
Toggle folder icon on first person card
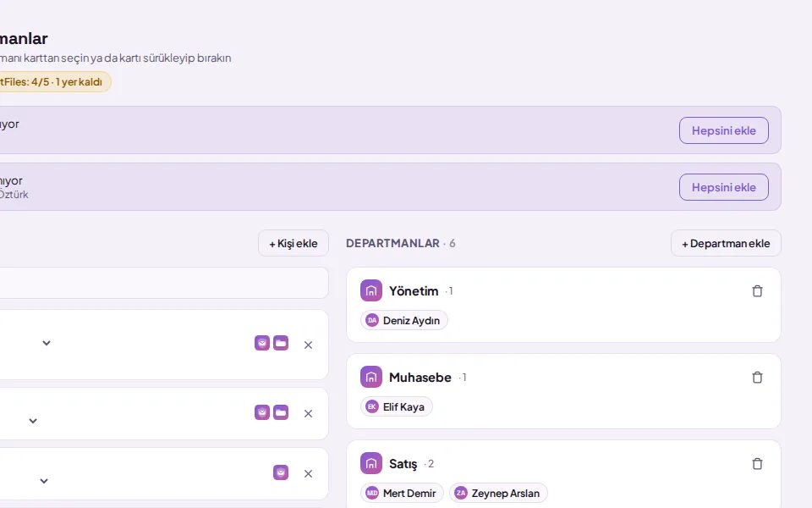coord(281,343)
